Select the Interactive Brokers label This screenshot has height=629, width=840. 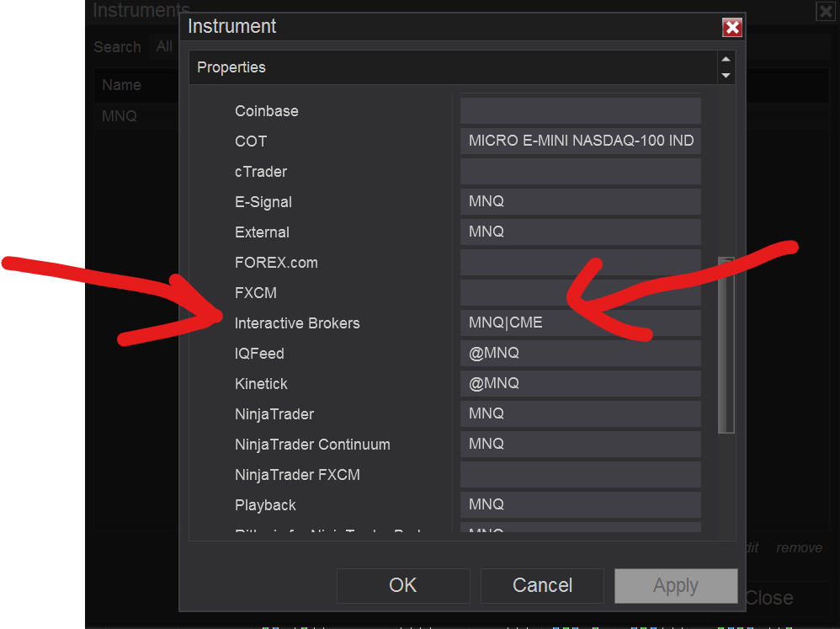click(x=297, y=323)
